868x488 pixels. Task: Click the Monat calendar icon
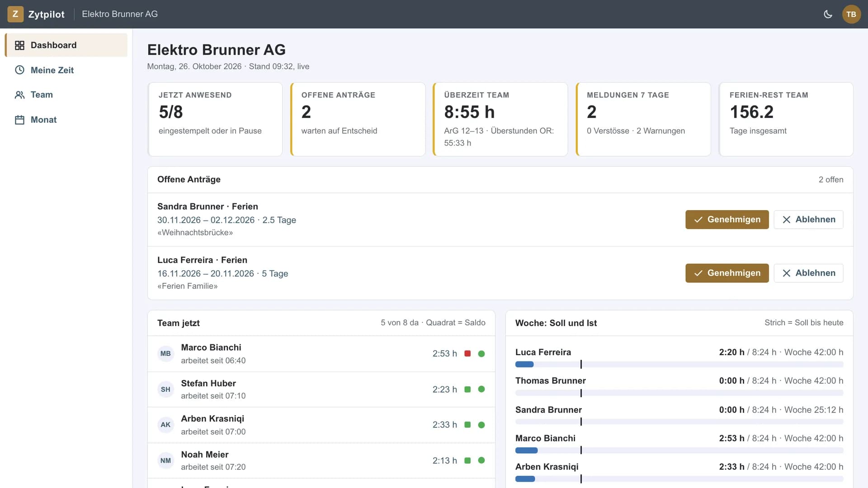point(19,120)
